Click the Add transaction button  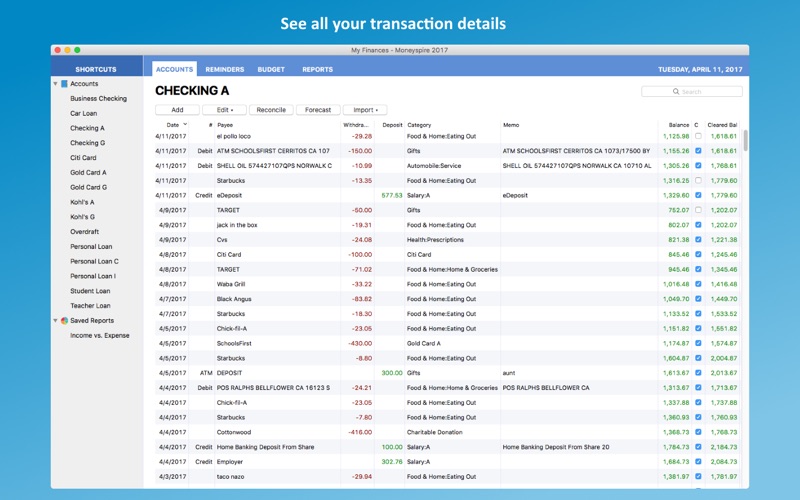(x=177, y=110)
